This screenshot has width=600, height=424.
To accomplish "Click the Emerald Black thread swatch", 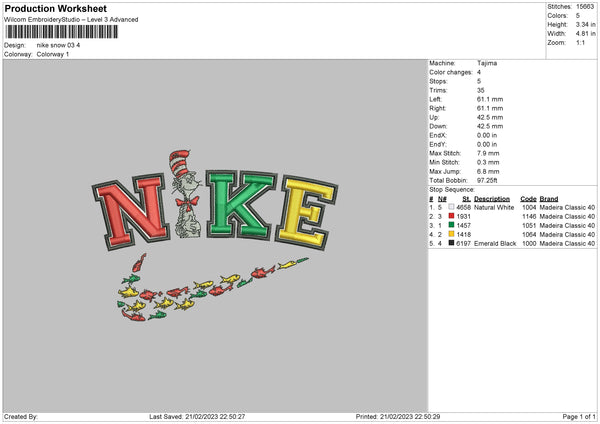I will 452,243.
